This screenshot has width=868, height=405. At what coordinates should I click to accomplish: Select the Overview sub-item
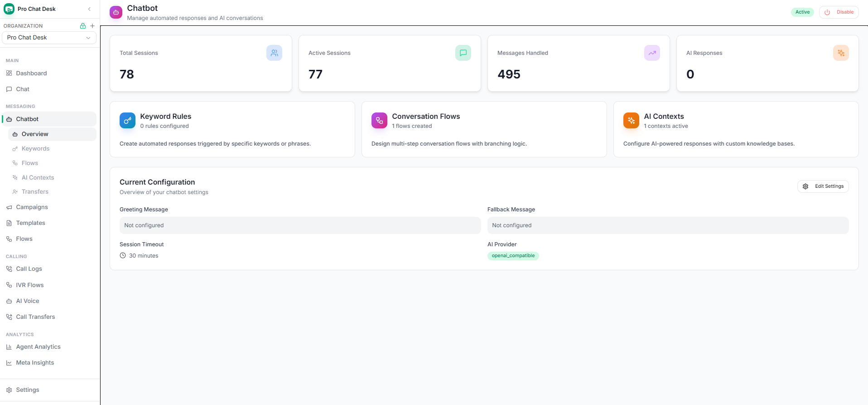click(52, 134)
